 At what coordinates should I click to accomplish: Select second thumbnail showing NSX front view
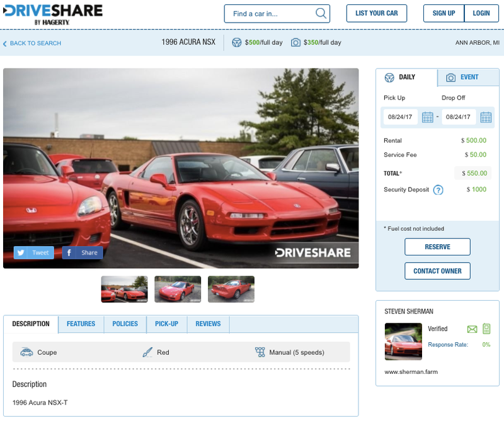pyautogui.click(x=178, y=289)
